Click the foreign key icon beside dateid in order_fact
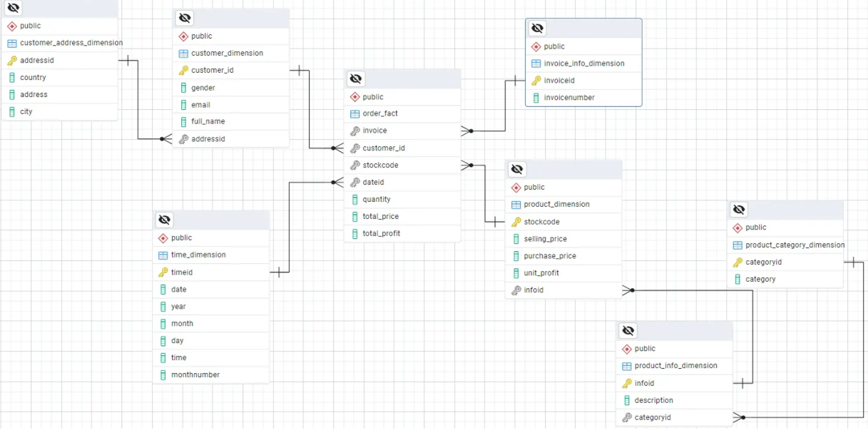The height and width of the screenshot is (430, 868). [355, 182]
